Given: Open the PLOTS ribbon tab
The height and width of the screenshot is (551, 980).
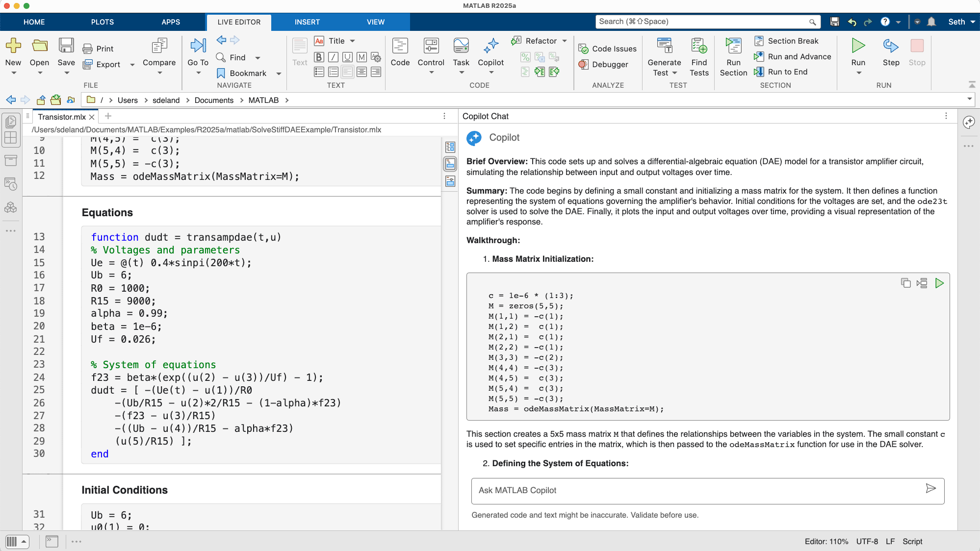Looking at the screenshot, I should [102, 22].
